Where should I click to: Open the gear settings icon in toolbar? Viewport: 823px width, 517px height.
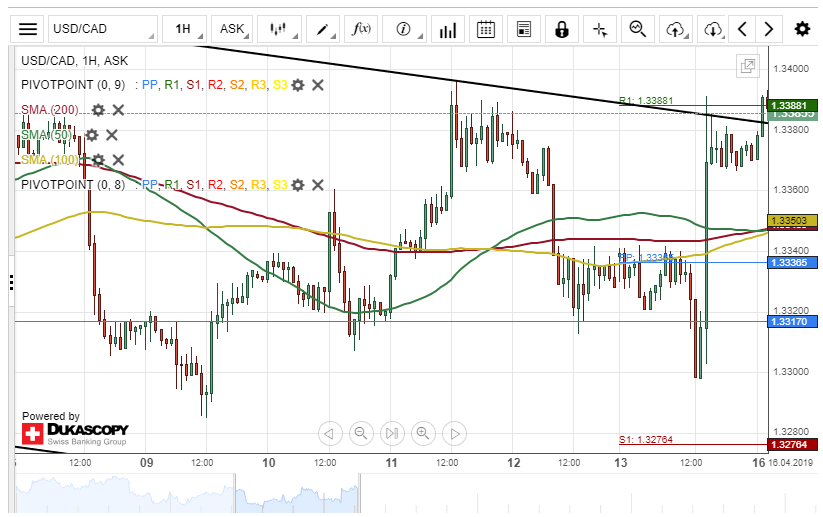[x=802, y=29]
